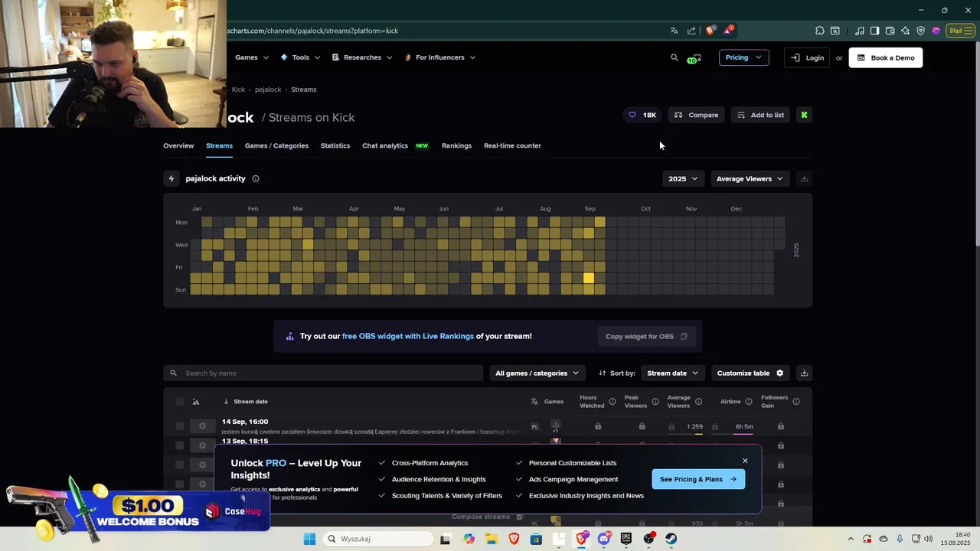Image resolution: width=980 pixels, height=551 pixels.
Task: Expand the Tools navigation menu
Action: pyautogui.click(x=301, y=57)
